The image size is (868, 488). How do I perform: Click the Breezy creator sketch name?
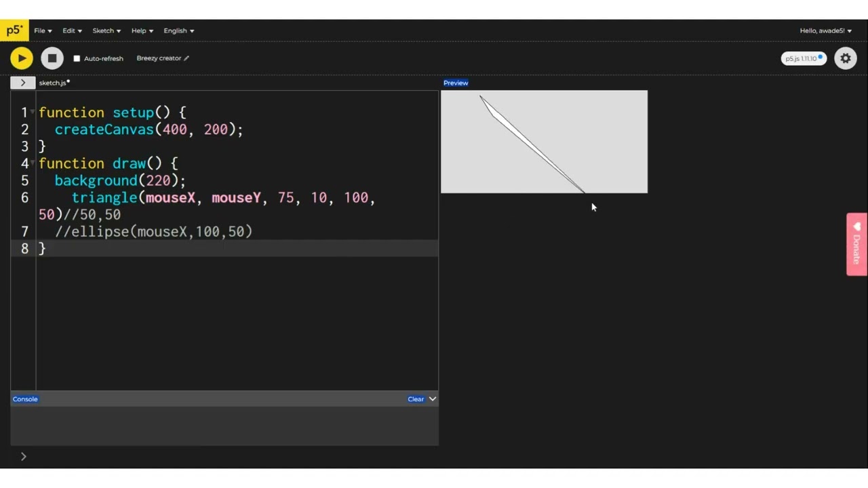click(x=159, y=58)
